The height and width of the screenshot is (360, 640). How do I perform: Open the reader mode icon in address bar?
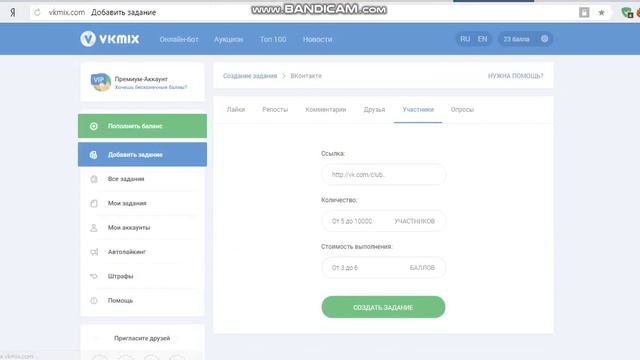pyautogui.click(x=584, y=13)
